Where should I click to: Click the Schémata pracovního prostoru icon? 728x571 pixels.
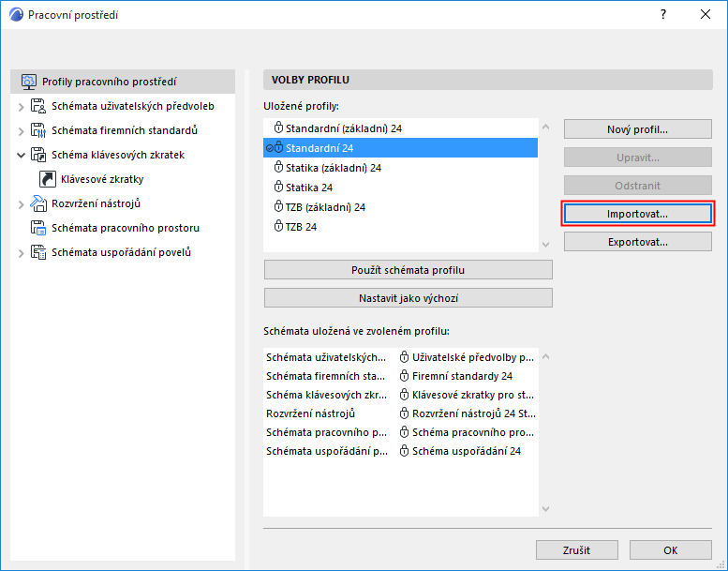pos(38,228)
